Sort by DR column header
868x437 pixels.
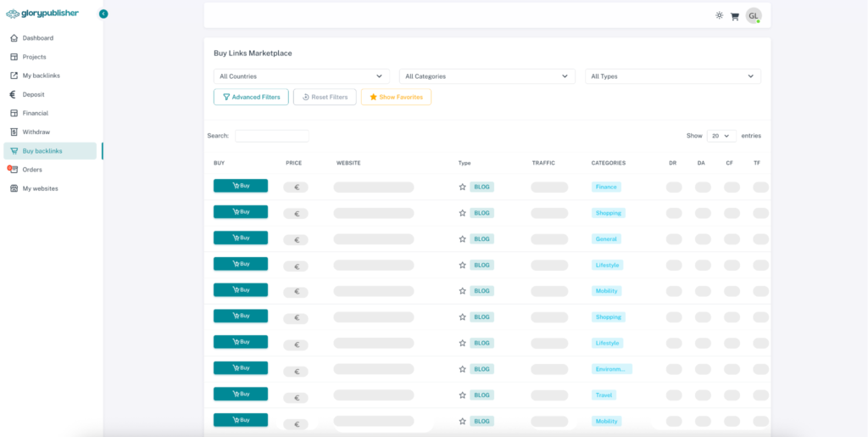pyautogui.click(x=672, y=163)
